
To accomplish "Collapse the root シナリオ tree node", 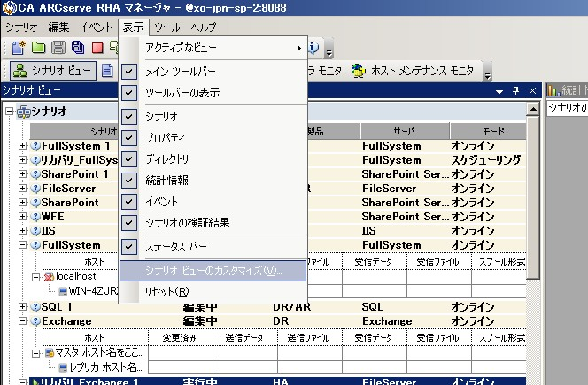I will (x=10, y=112).
